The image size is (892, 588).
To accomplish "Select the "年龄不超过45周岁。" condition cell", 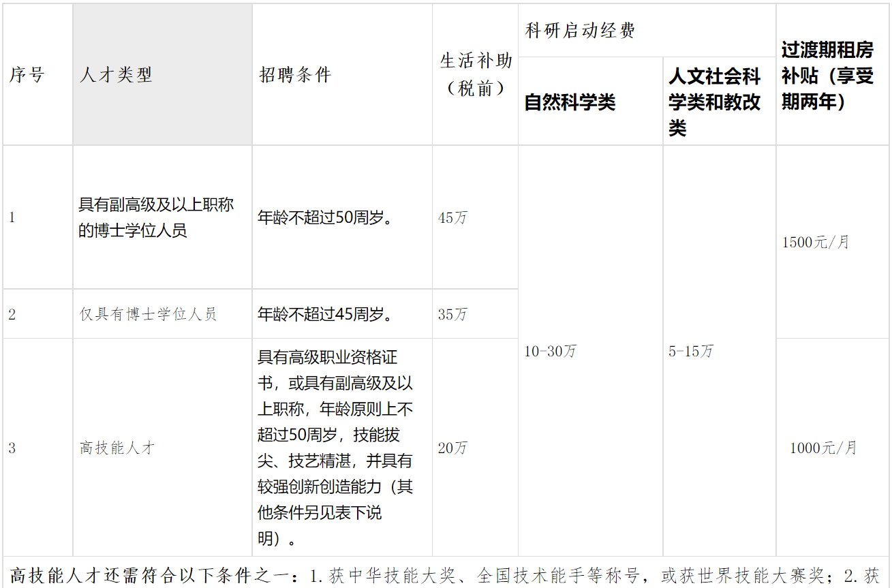I will 326,314.
